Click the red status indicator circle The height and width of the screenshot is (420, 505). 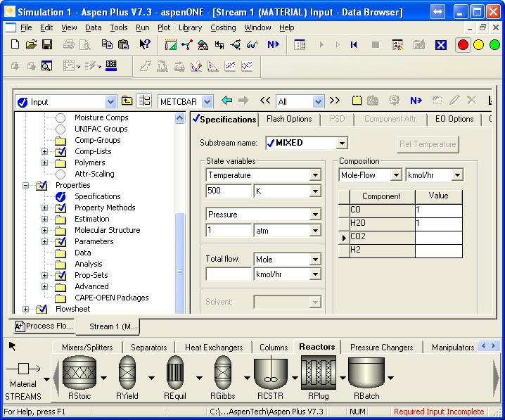[463, 45]
